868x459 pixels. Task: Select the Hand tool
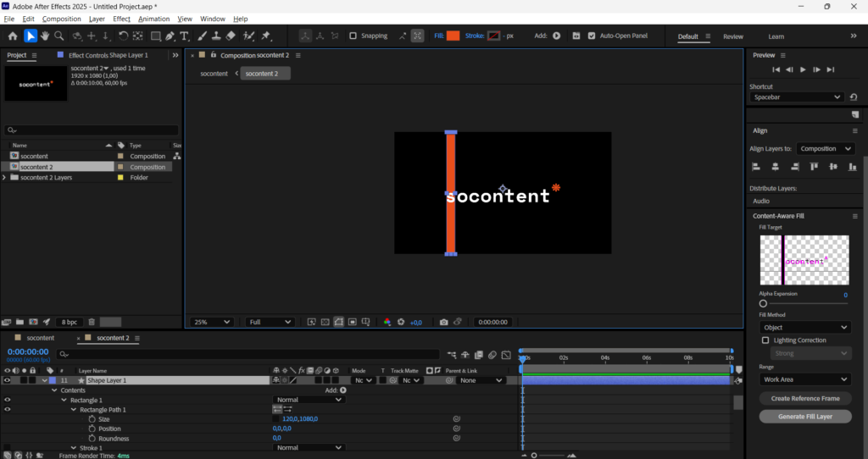point(45,36)
